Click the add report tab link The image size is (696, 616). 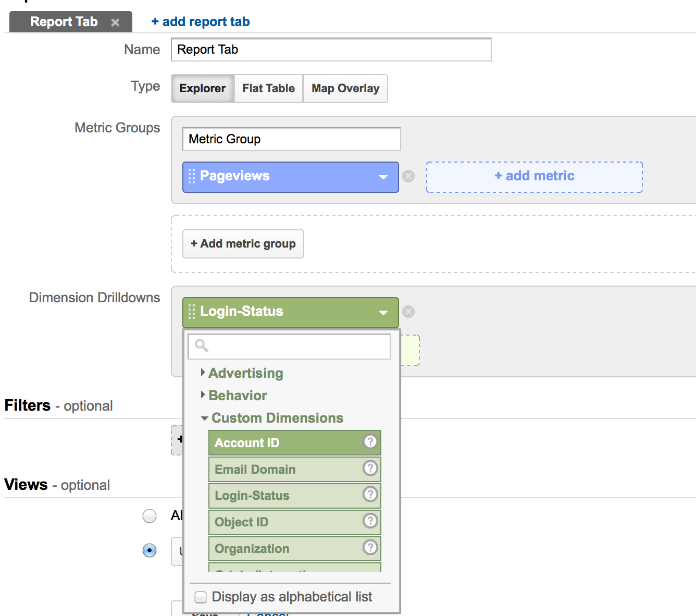point(201,22)
